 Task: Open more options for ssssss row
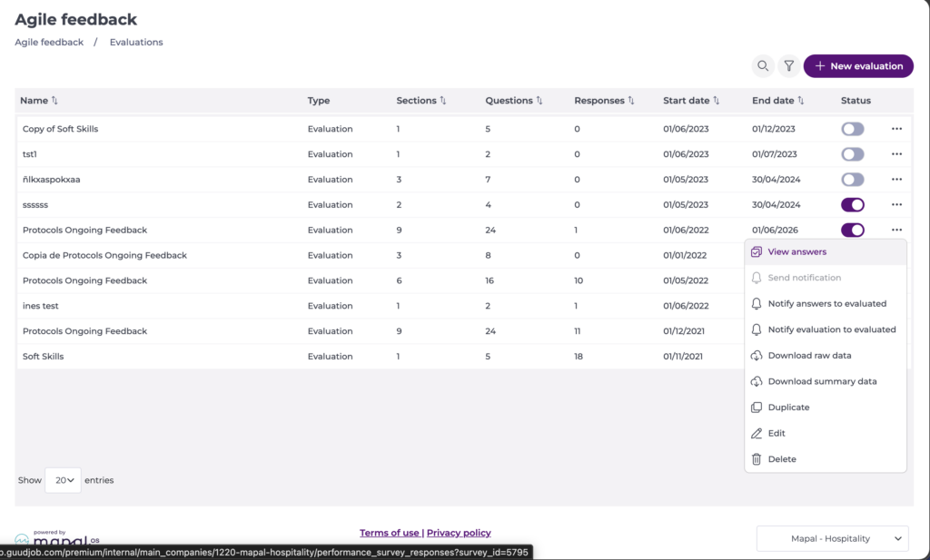point(896,204)
